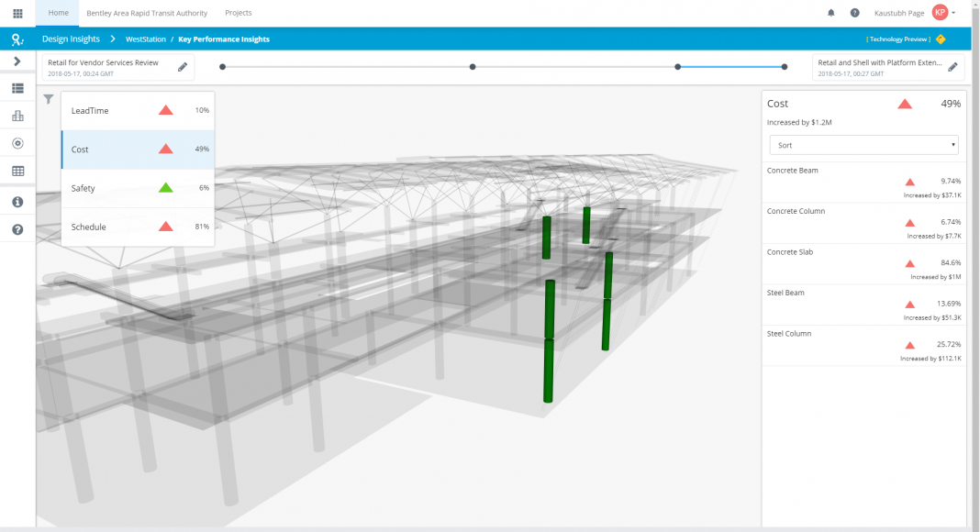Click the filter funnel icon
Image resolution: width=980 pixels, height=532 pixels.
click(x=49, y=99)
